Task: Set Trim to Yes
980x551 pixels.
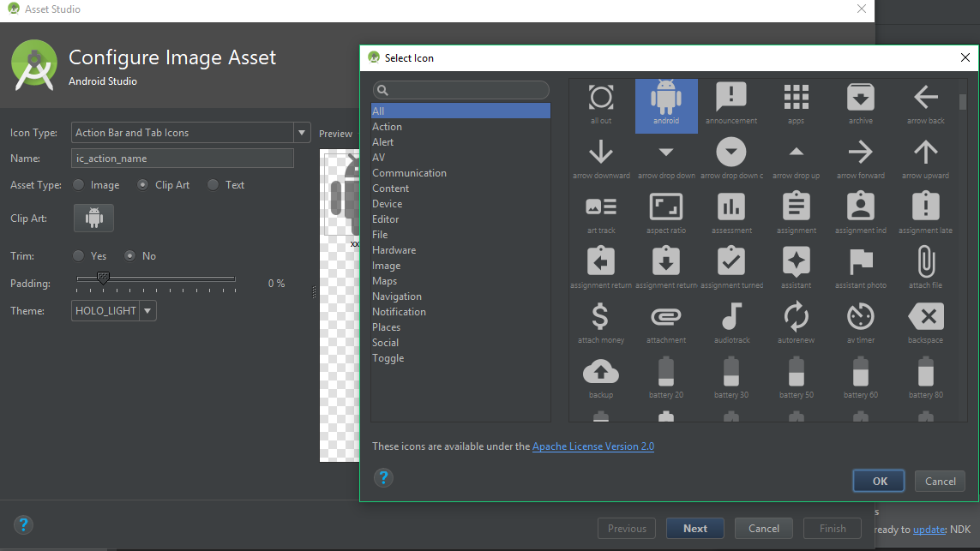Action: pyautogui.click(x=79, y=256)
